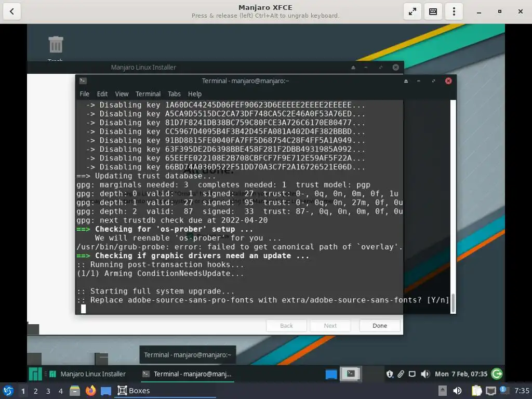Switch to host workspace 2
532x399 pixels.
click(36, 391)
